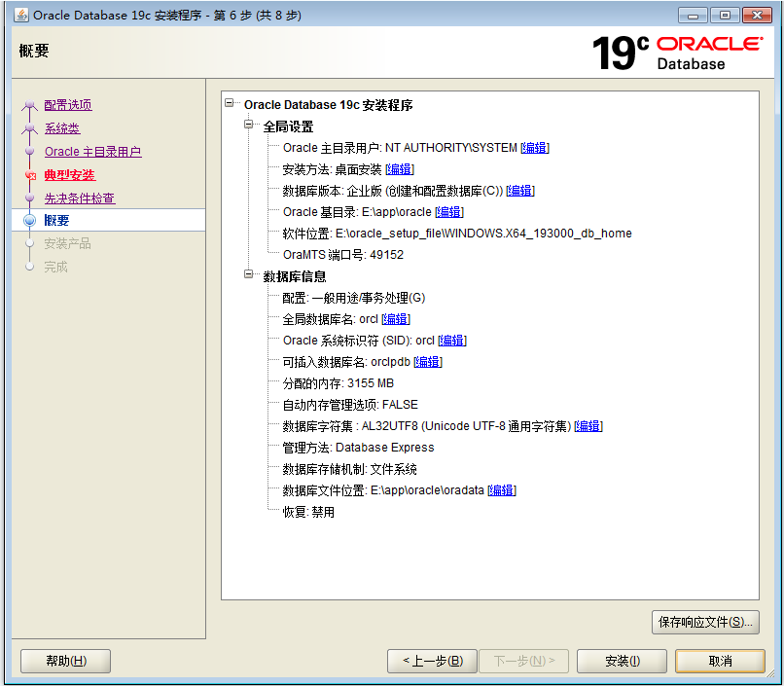The height and width of the screenshot is (686, 784).
Task: Select the 管理方法: Database Express row
Action: click(358, 448)
